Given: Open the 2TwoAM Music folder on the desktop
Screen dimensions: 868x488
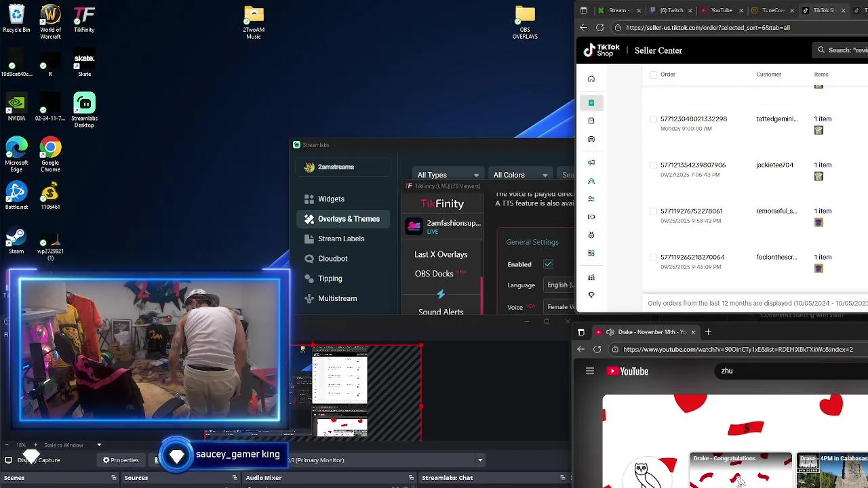Looking at the screenshot, I should coord(254,22).
